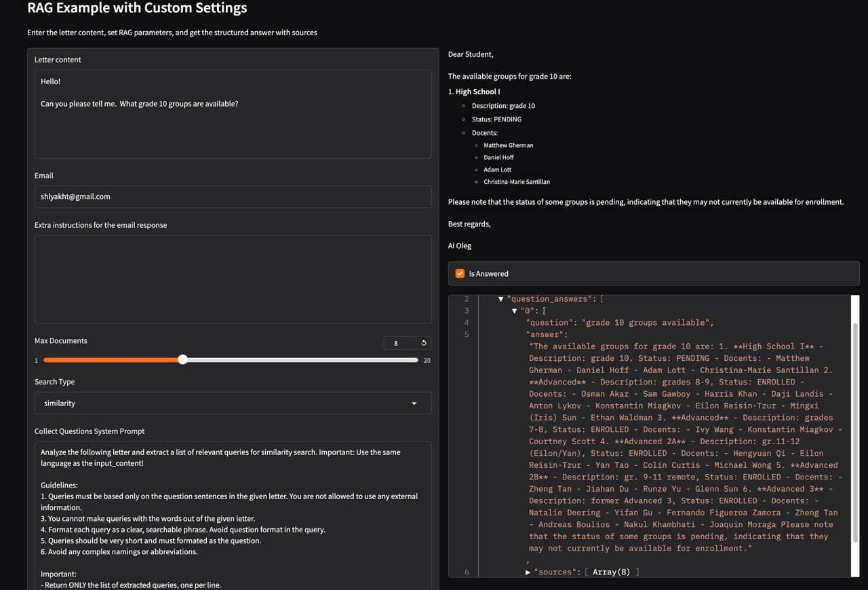Reset Max Documents using the reset icon

click(424, 343)
